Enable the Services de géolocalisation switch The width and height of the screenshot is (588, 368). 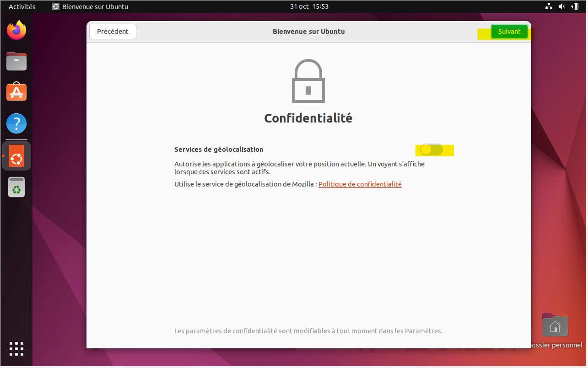coord(432,150)
